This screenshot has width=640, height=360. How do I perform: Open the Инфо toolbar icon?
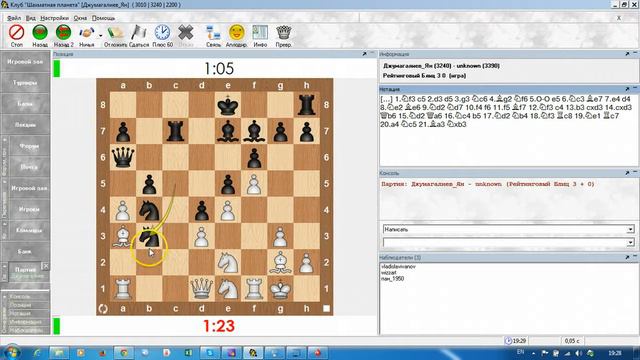260,32
